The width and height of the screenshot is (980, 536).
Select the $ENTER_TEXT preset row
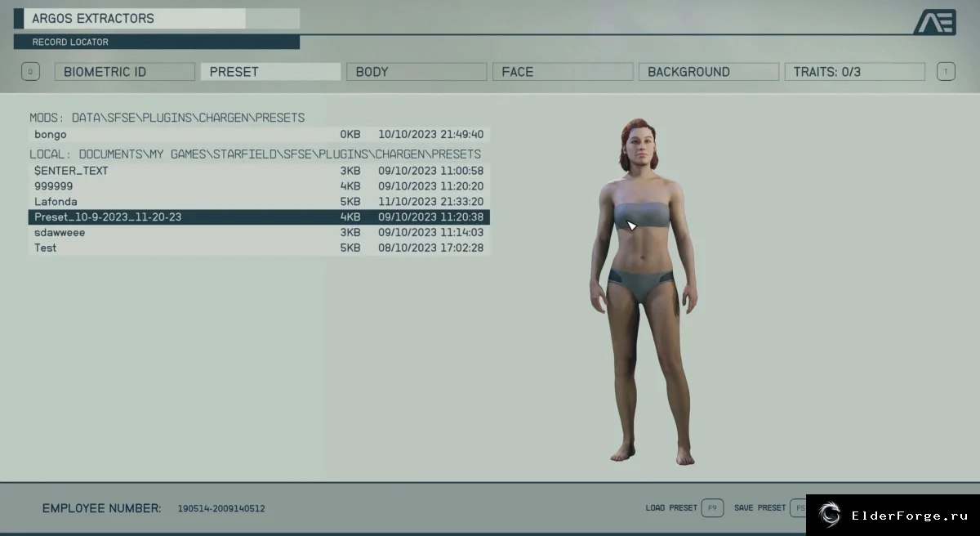coord(259,171)
